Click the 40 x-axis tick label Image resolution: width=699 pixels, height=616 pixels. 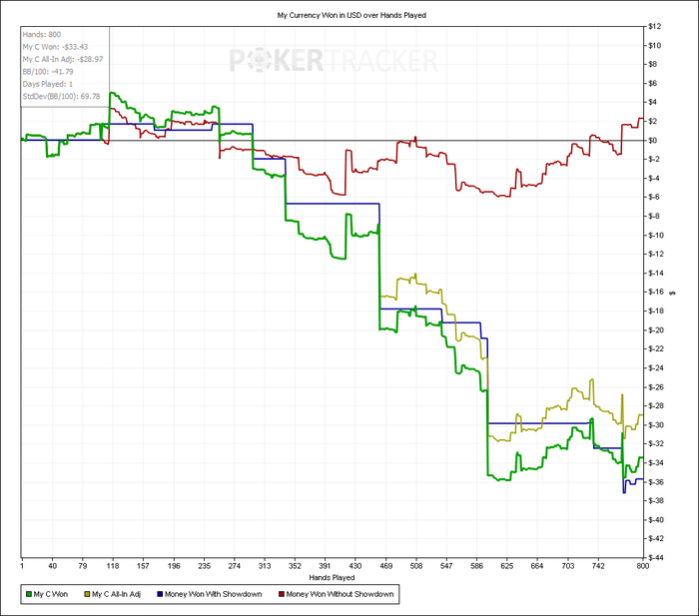pos(52,566)
